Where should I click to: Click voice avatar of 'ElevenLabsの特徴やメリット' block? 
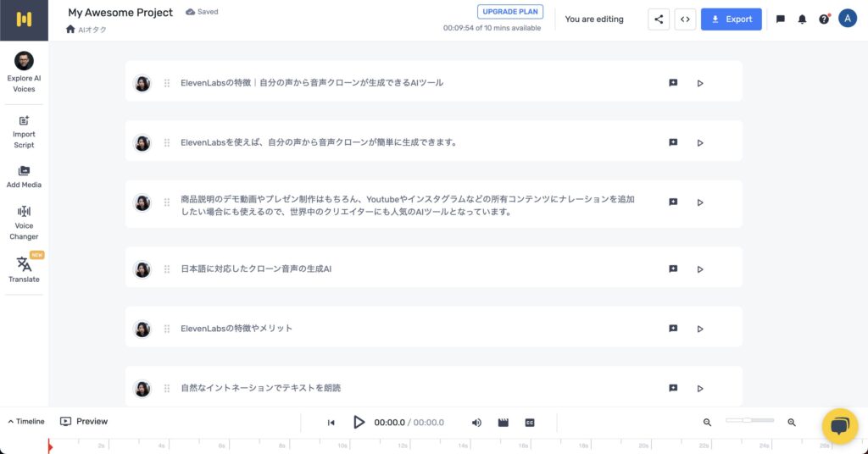142,329
